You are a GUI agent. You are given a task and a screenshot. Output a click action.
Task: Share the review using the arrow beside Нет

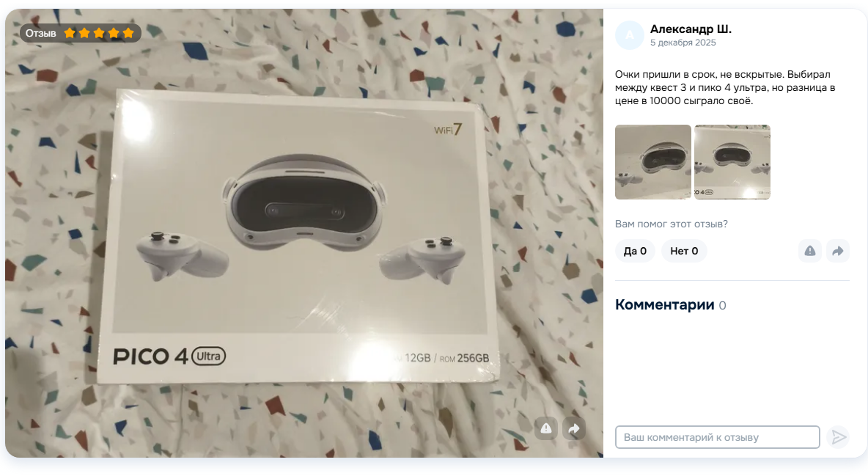pyautogui.click(x=837, y=251)
